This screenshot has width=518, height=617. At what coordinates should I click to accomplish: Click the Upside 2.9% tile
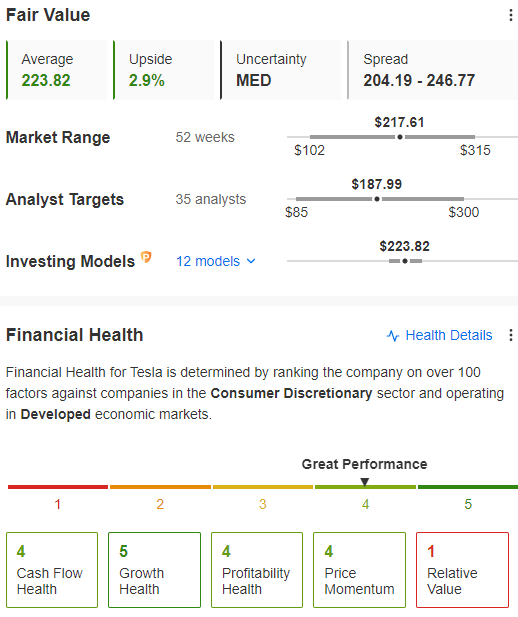point(164,70)
